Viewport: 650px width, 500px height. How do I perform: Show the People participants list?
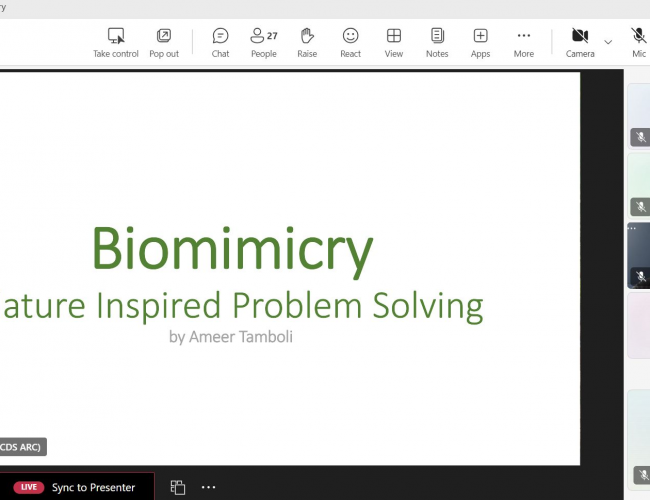[x=264, y=42]
